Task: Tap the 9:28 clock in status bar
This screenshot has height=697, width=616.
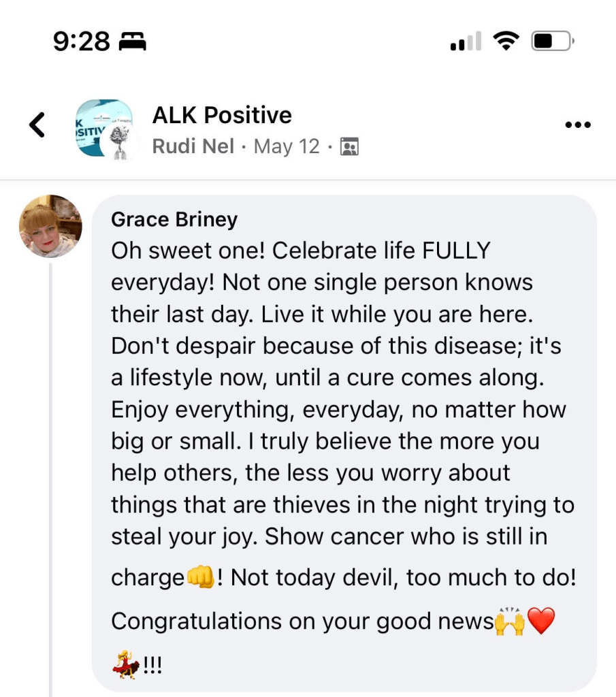Action: click(81, 42)
